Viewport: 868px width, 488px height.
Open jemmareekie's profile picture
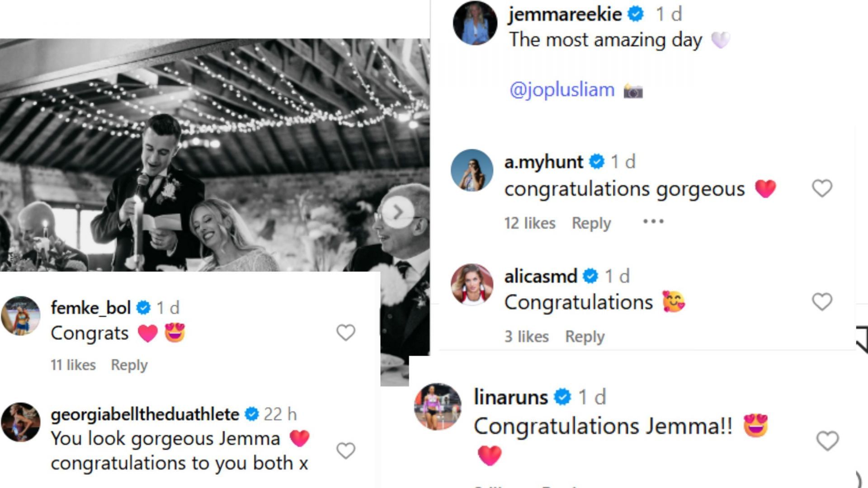coord(475,23)
